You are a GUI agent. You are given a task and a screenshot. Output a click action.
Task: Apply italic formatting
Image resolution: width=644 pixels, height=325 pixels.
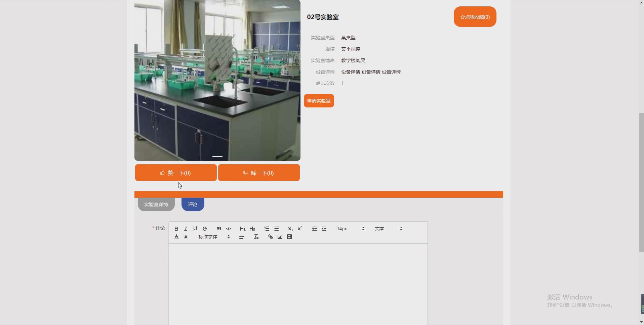[186, 229]
